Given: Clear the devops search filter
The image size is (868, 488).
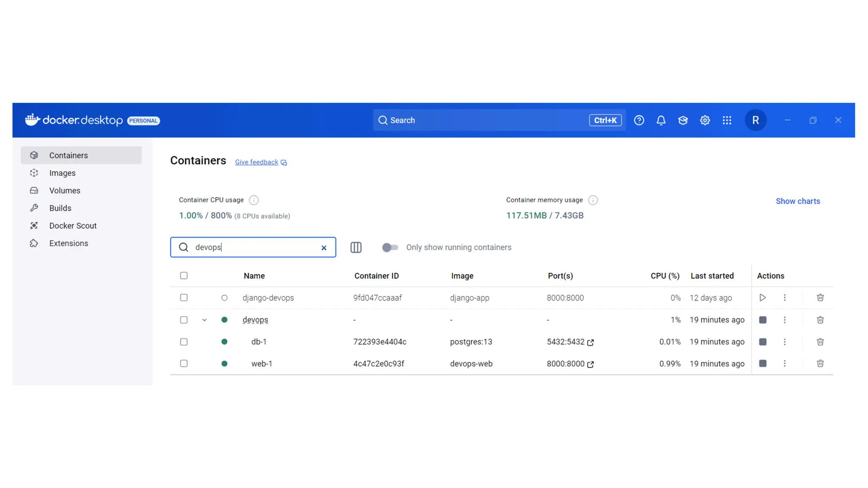Looking at the screenshot, I should coord(324,248).
